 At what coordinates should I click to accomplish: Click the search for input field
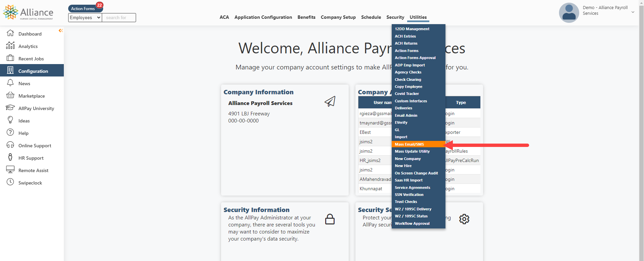click(x=119, y=17)
